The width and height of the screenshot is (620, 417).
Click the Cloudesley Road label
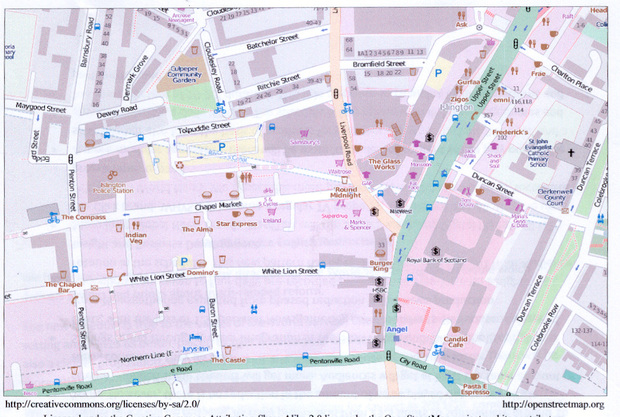(213, 68)
